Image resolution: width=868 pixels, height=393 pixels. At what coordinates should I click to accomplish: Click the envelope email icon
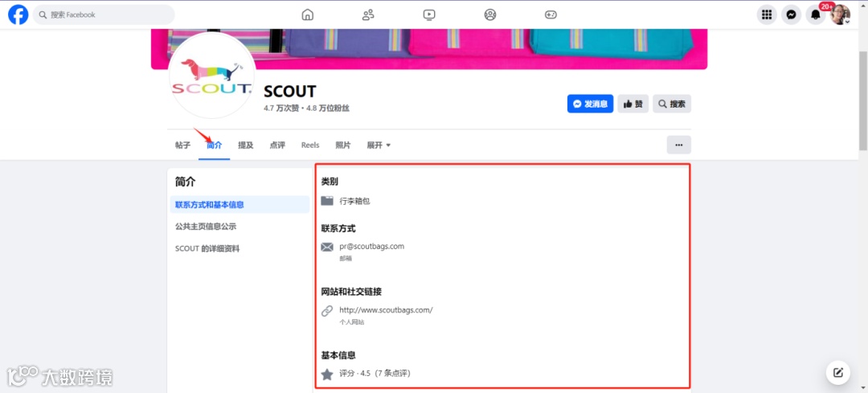click(327, 247)
